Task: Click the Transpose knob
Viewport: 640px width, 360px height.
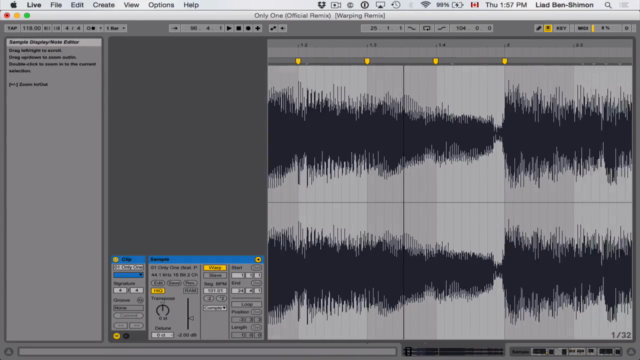Action: coord(162,310)
